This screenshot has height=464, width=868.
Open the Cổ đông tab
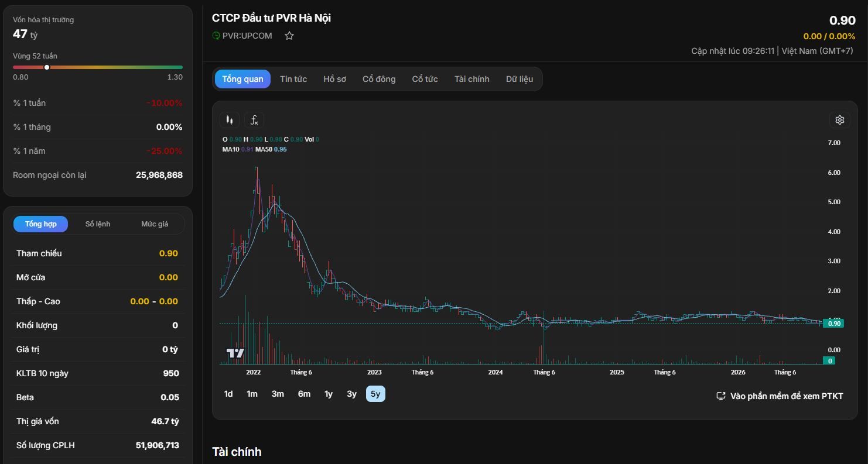coord(379,79)
